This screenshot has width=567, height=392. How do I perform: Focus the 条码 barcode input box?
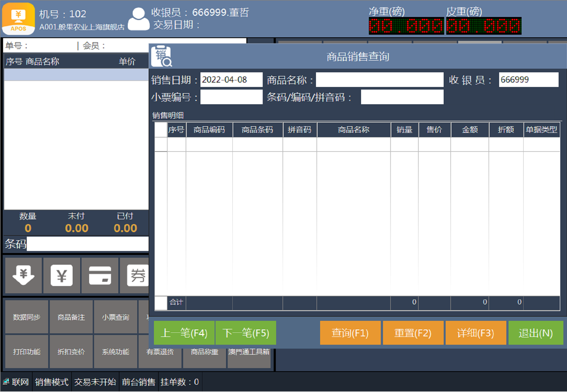coord(88,244)
